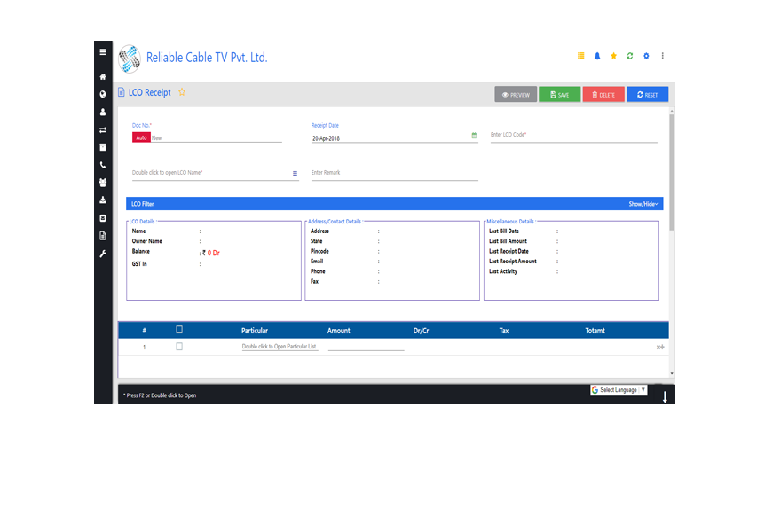This screenshot has width=765, height=532.
Task: Click the 'GST In' label
Action: [139, 264]
